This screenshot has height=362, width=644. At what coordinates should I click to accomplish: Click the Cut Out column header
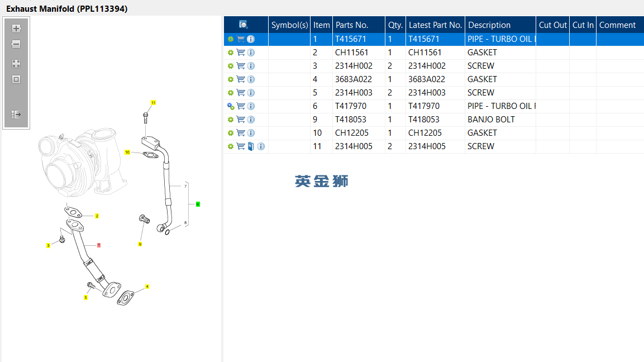[552, 25]
